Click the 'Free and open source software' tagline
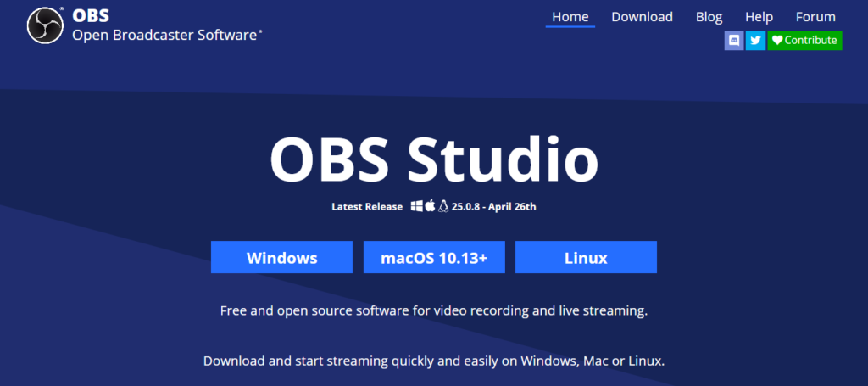 coord(434,310)
